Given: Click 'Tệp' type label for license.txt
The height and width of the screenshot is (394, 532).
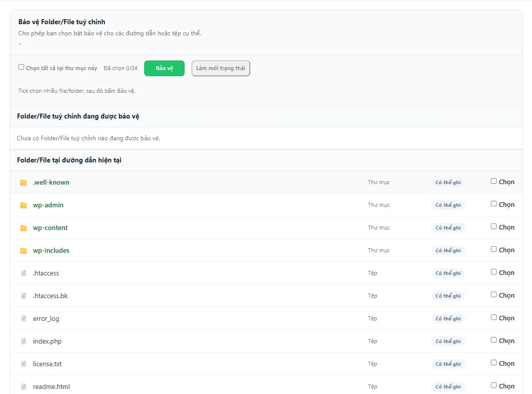Looking at the screenshot, I should 373,364.
